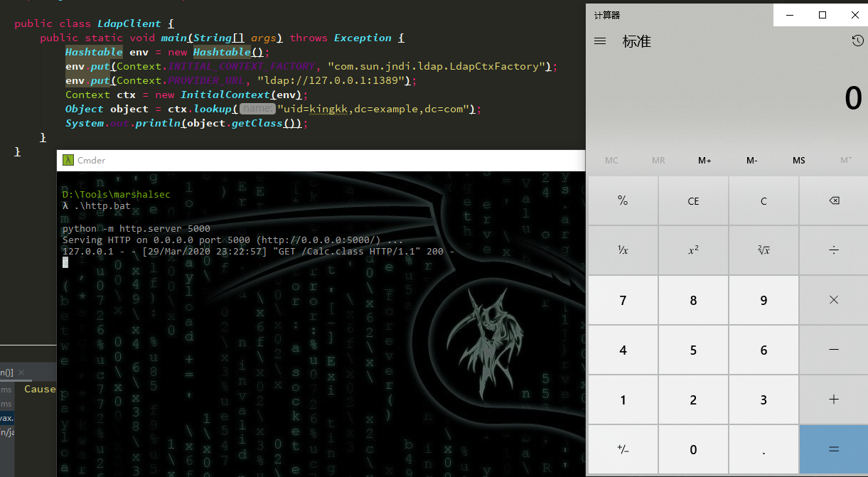Image resolution: width=868 pixels, height=477 pixels.
Task: Click the 标准 mode heading in Calculator
Action: (637, 41)
